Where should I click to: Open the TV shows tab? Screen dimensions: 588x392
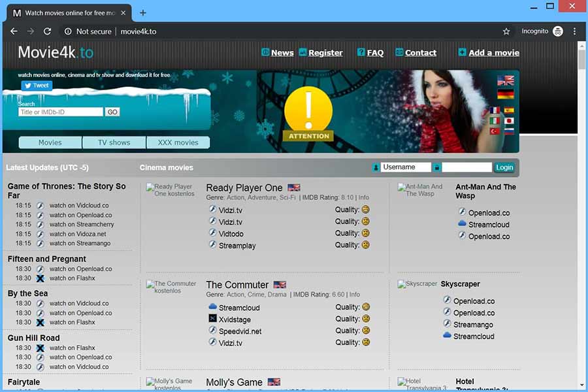[x=114, y=142]
